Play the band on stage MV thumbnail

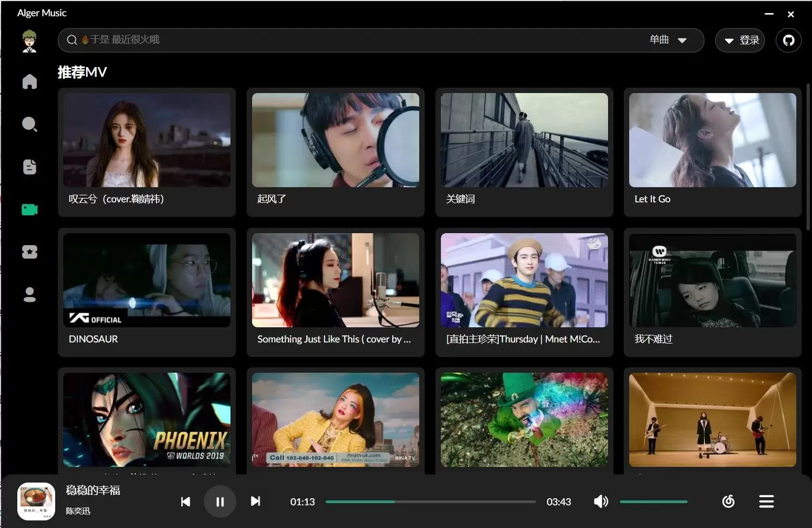[712, 420]
